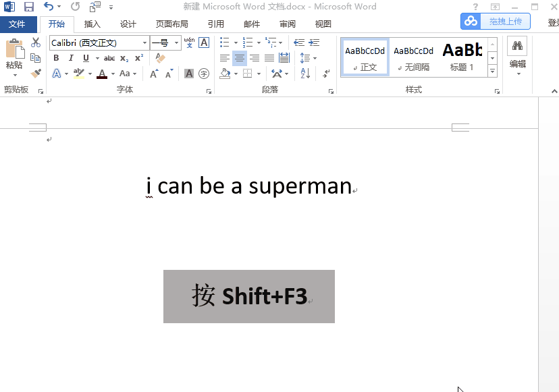This screenshot has width=559, height=392.
Task: Toggle Underline formatting
Action: [x=86, y=58]
